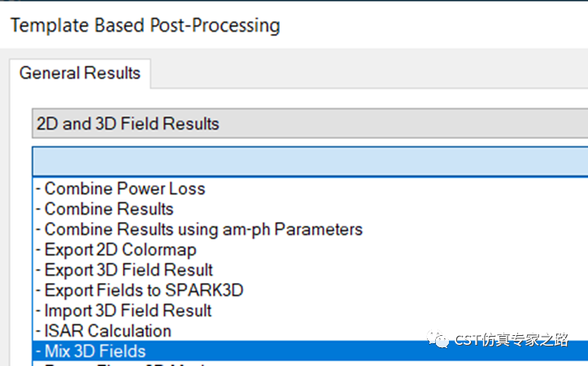Click the highlighted Mix 3D Fields entry

click(95, 351)
